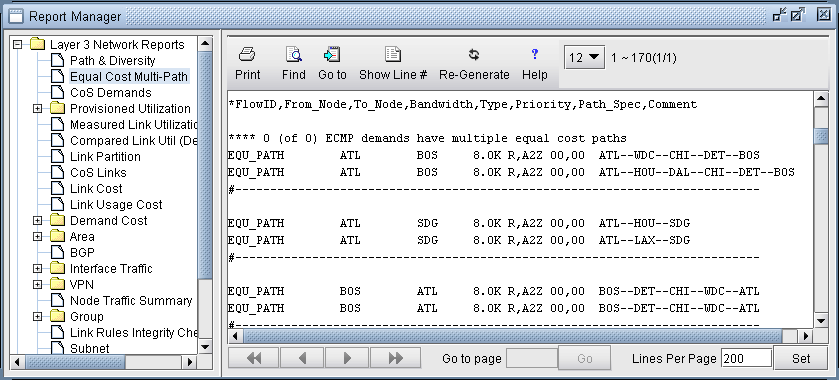
Task: Click the Go button
Action: (584, 358)
